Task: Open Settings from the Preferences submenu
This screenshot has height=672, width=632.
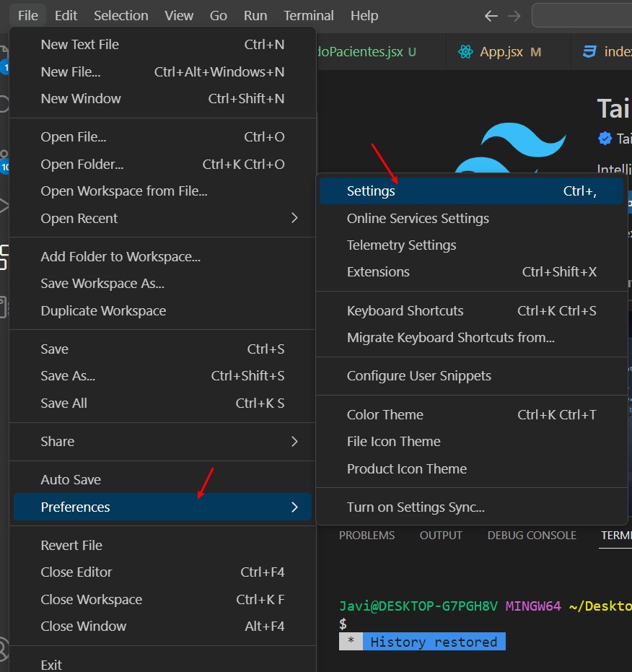Action: coord(371,191)
